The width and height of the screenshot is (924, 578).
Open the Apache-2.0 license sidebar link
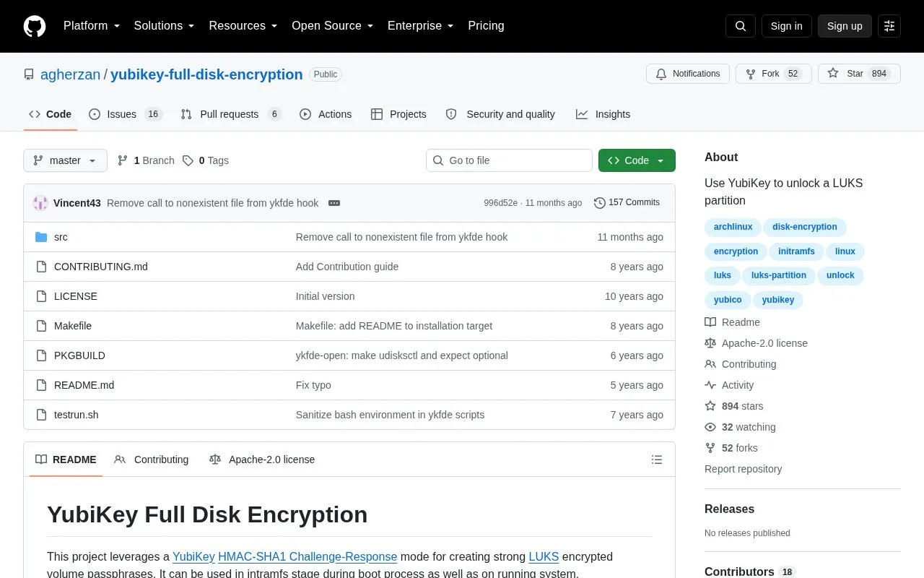click(x=757, y=343)
